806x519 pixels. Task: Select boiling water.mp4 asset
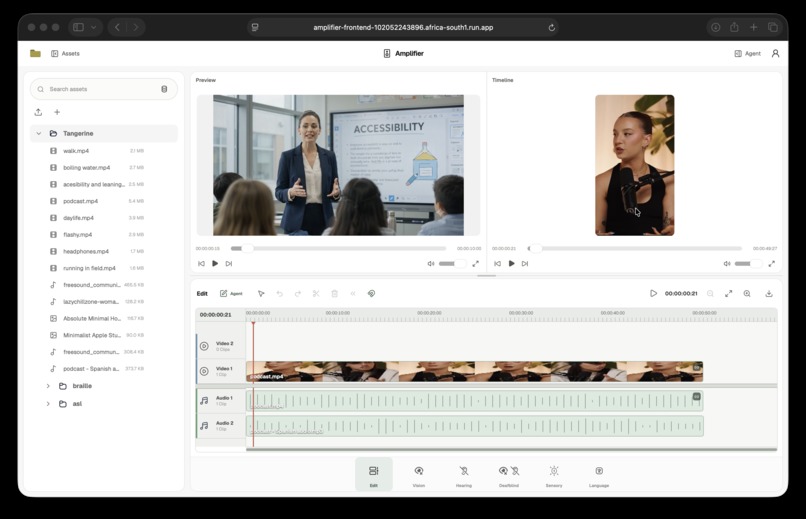[x=97, y=168]
